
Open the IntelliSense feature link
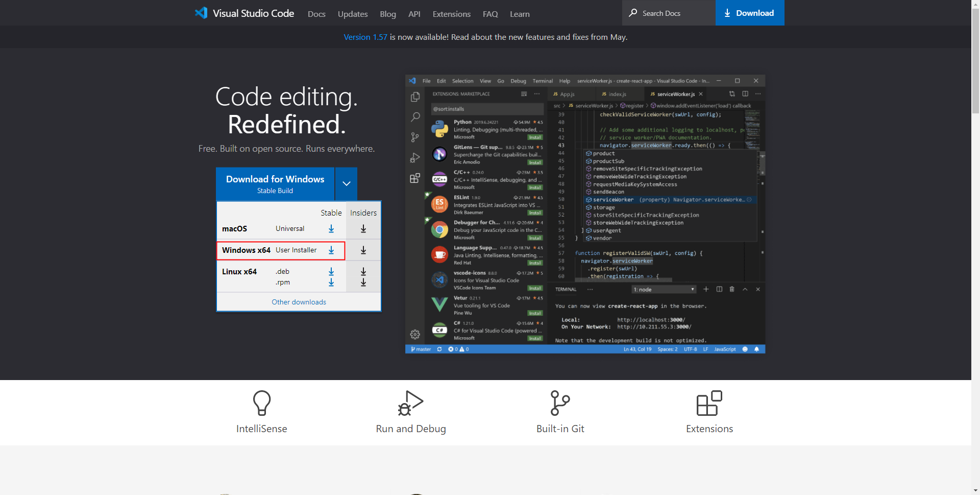[262, 429]
